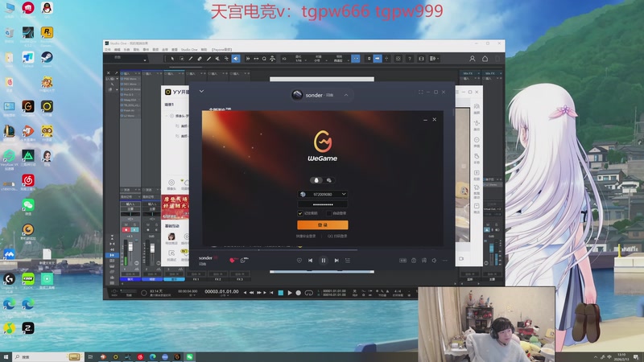This screenshot has width=644, height=362.
Task: Click the orange WeGame login button
Action: point(323,225)
